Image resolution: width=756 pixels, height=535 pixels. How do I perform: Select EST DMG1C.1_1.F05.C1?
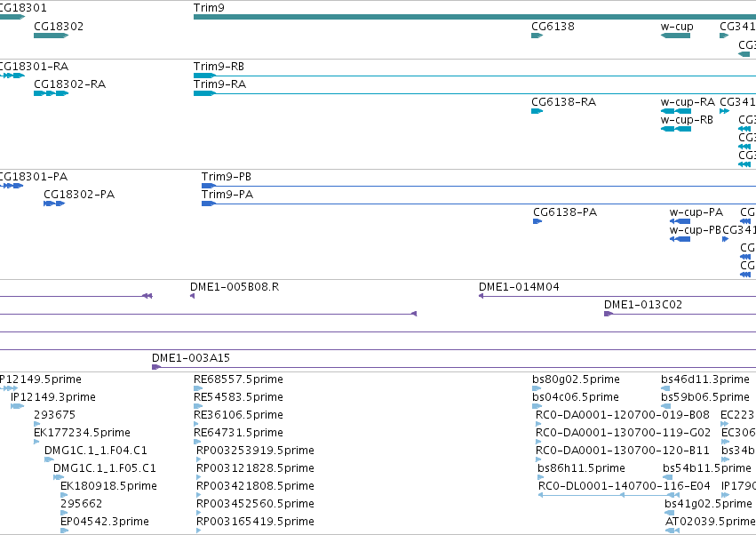(105, 468)
